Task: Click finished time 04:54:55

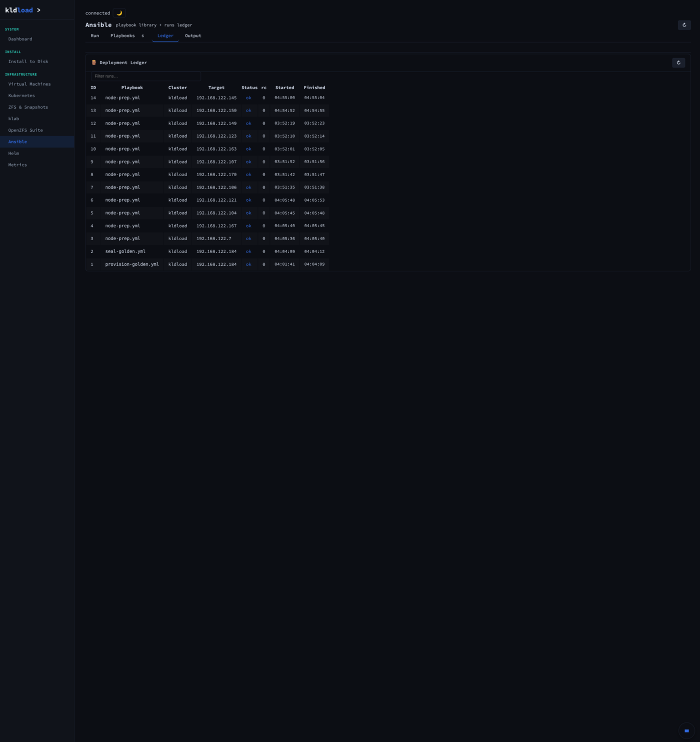Action: tap(314, 111)
